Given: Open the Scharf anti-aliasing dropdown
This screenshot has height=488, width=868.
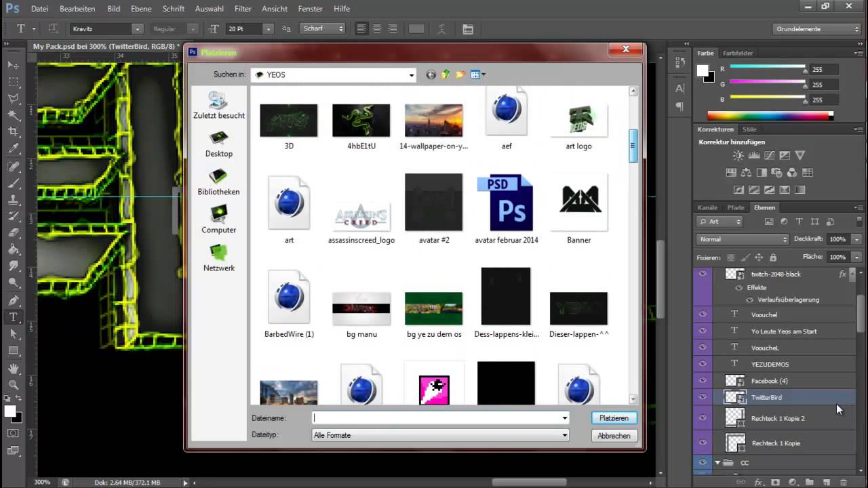Looking at the screenshot, I should [x=323, y=29].
